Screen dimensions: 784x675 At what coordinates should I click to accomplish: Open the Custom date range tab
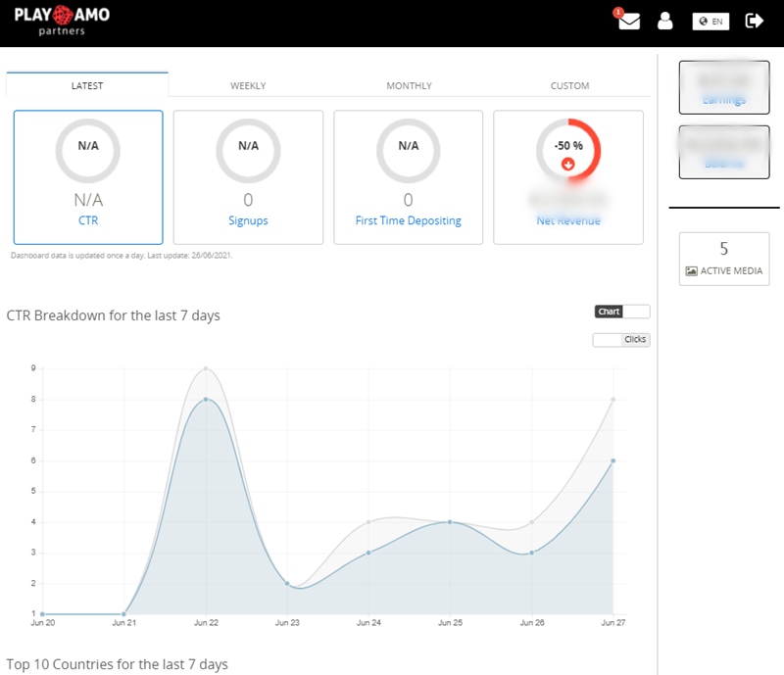(x=569, y=86)
